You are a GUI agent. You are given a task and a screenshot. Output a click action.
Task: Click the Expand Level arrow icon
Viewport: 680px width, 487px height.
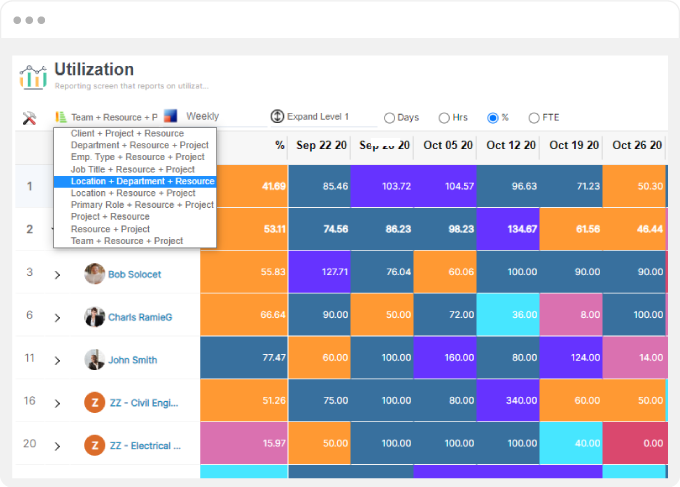(277, 116)
